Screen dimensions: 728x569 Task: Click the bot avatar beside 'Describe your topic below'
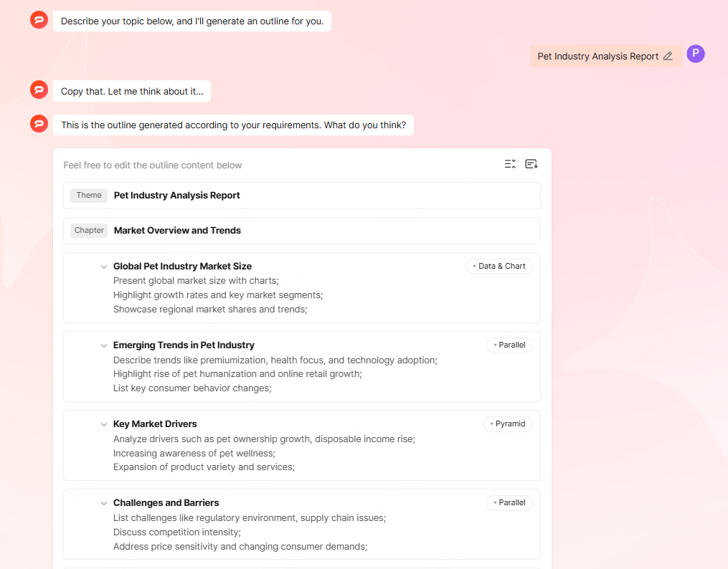click(39, 20)
